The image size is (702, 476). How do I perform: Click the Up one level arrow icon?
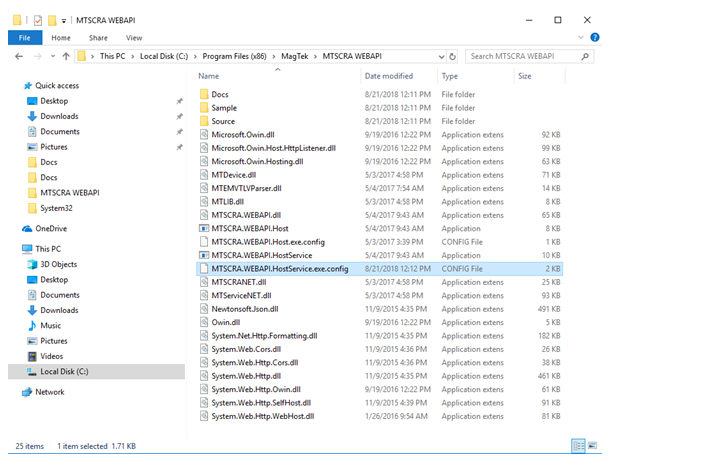point(66,57)
